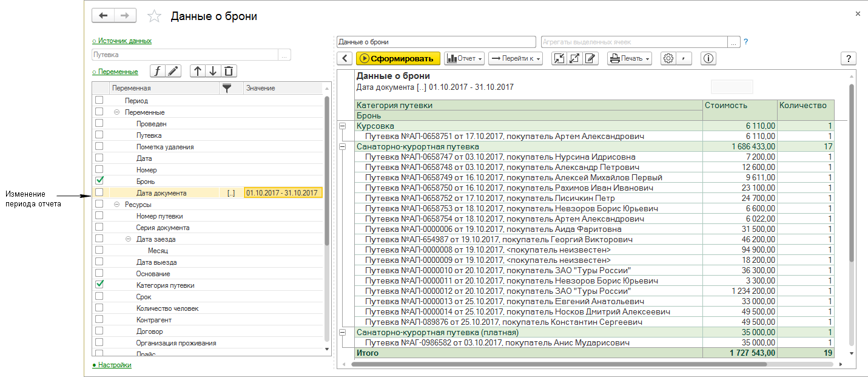Click the Сформировать button
This screenshot has height=377, width=868.
(398, 58)
